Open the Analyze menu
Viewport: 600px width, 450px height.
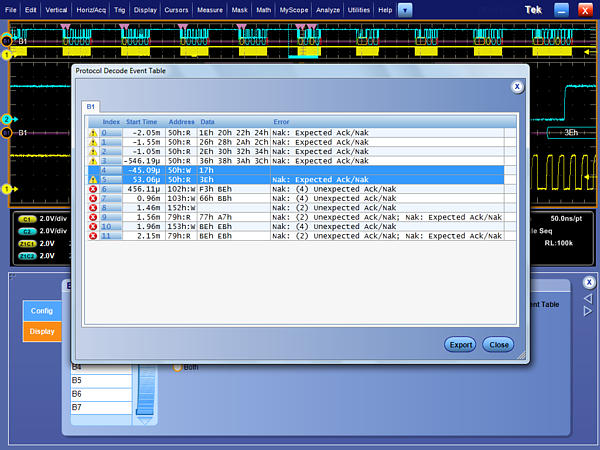tap(327, 9)
